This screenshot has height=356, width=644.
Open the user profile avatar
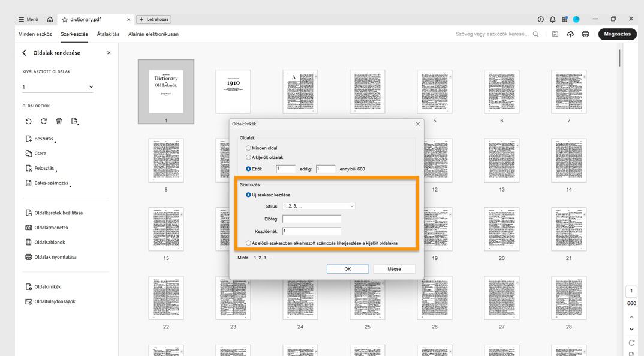click(576, 19)
